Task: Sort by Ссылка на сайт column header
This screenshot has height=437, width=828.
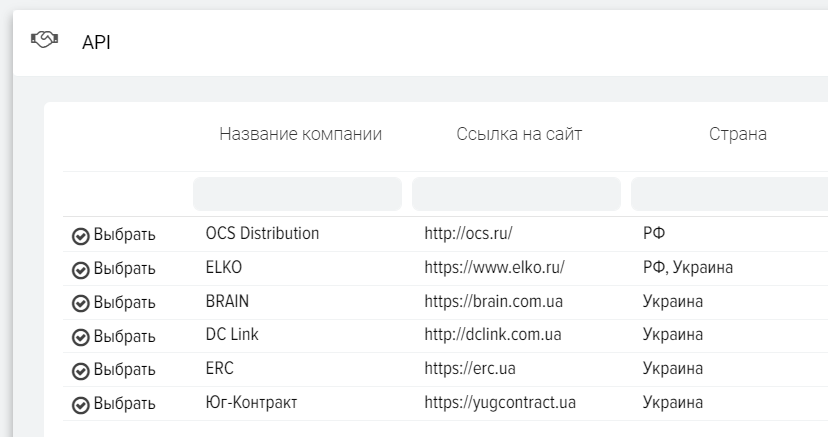Action: pyautogui.click(x=519, y=134)
